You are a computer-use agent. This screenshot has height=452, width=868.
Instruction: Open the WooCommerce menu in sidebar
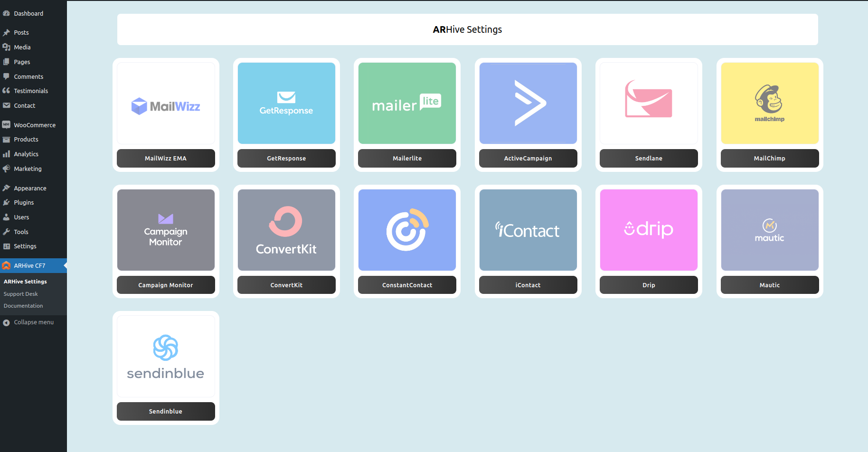pos(33,124)
